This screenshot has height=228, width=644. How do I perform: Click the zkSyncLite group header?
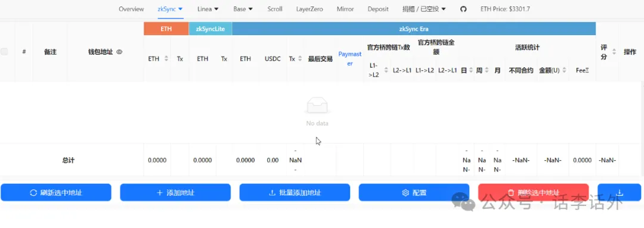click(210, 29)
